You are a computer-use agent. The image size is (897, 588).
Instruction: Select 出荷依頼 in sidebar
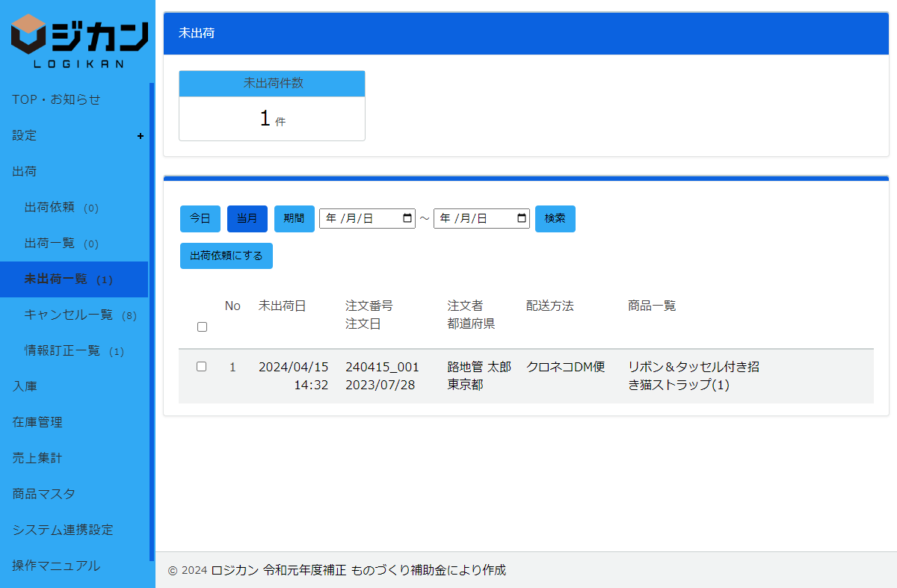coord(49,208)
